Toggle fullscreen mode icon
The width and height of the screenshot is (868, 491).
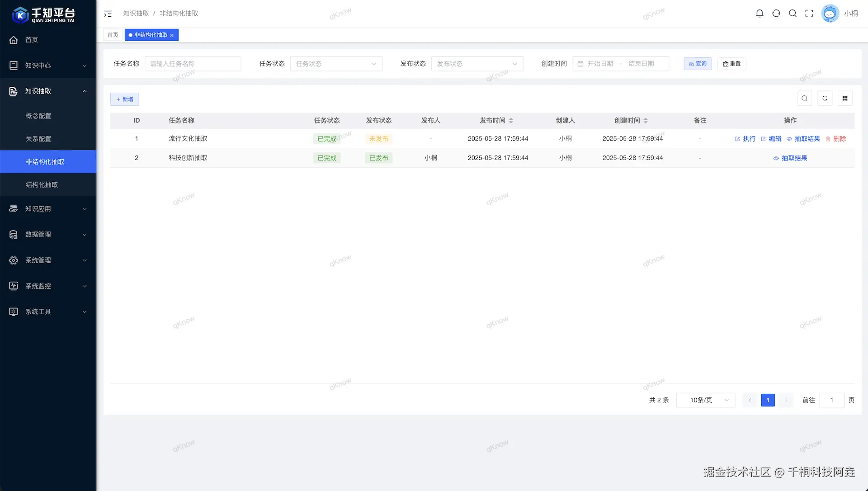[809, 14]
